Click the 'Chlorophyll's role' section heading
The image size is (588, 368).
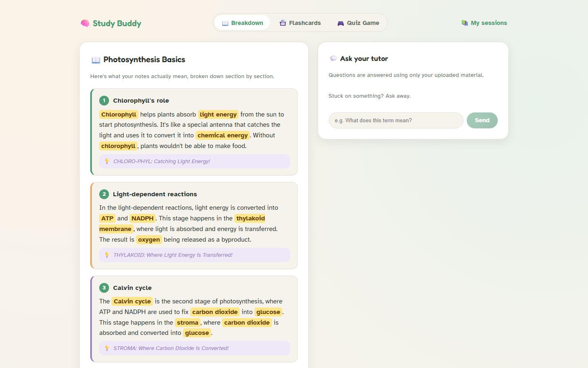(x=141, y=101)
